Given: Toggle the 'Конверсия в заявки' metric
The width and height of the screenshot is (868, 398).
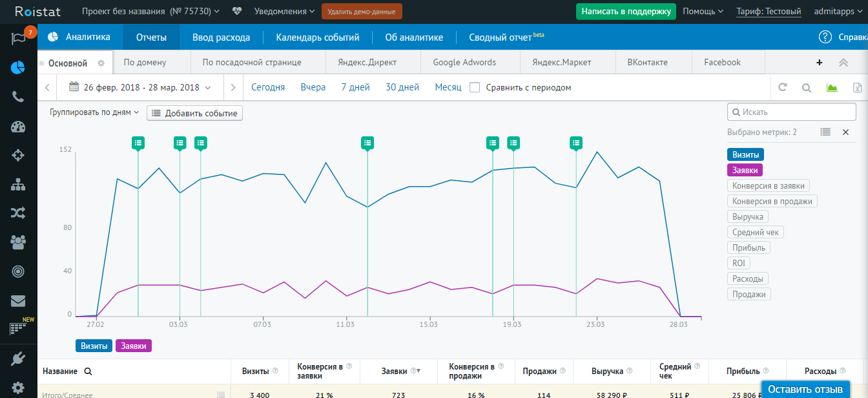Looking at the screenshot, I should pos(769,185).
